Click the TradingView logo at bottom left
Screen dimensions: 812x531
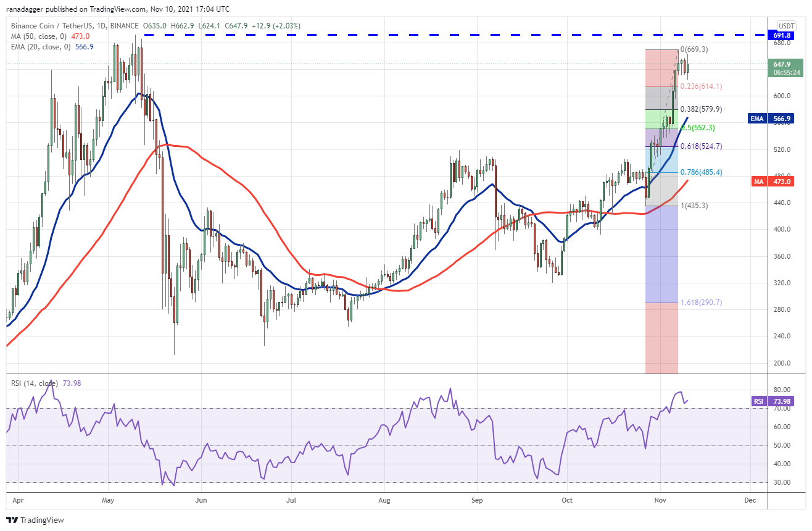(35, 520)
